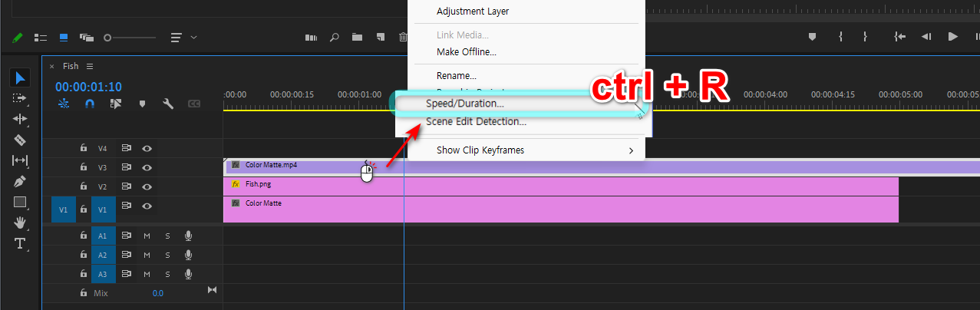The image size is (980, 310).
Task: Choose the Type tool
Action: [20, 243]
